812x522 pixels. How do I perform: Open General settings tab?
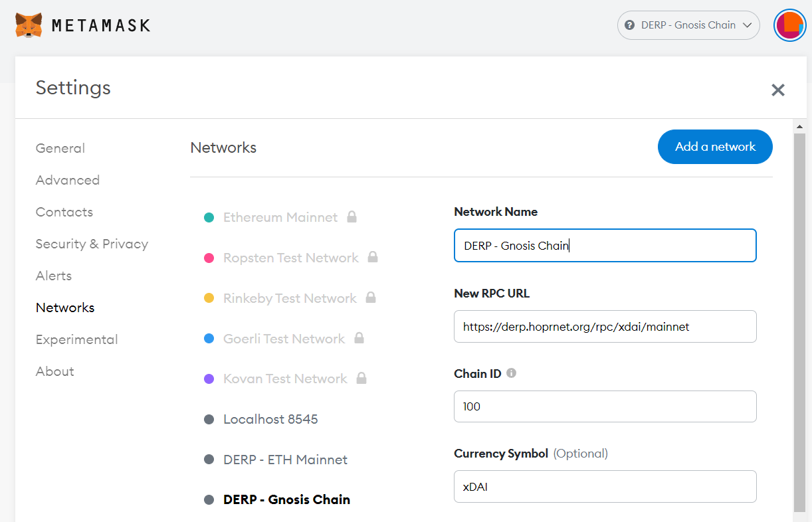point(60,148)
